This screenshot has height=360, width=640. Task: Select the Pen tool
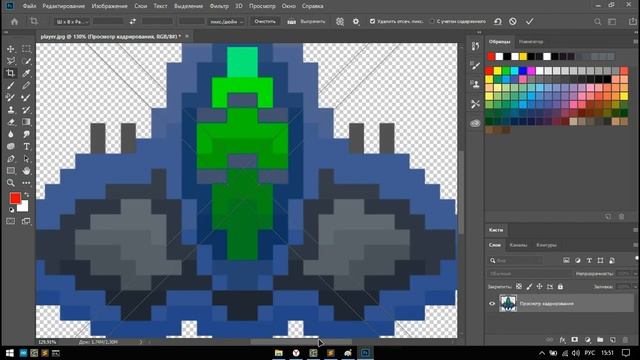tap(11, 159)
